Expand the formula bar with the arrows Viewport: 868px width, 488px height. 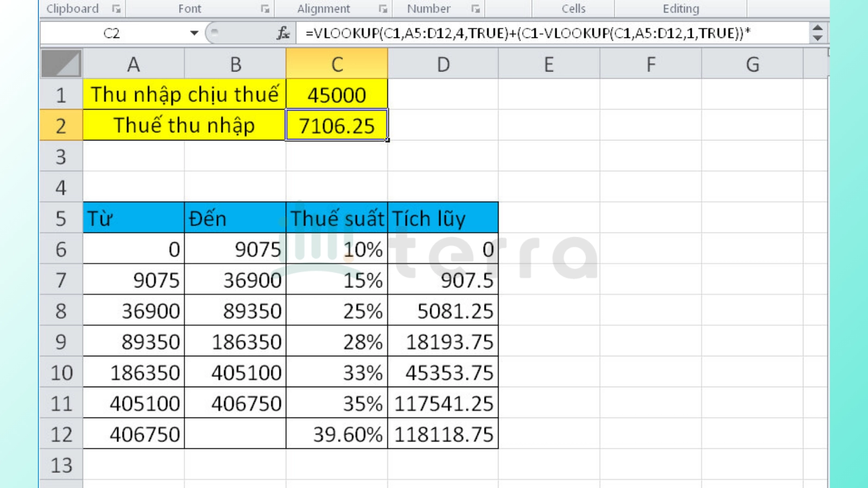[818, 33]
